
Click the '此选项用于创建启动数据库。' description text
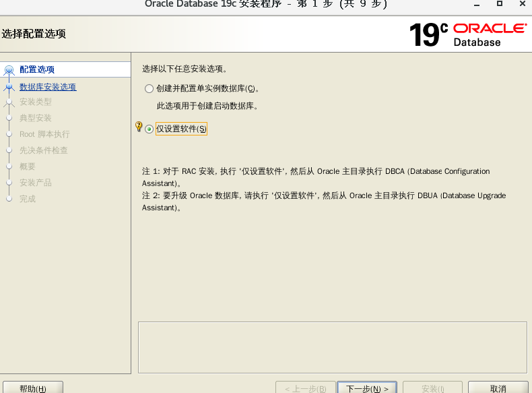click(207, 106)
